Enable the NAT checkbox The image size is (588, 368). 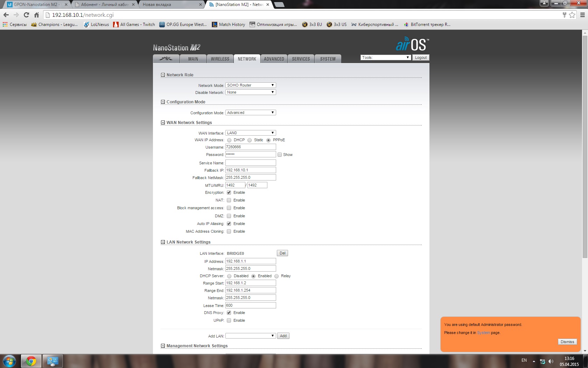[229, 200]
